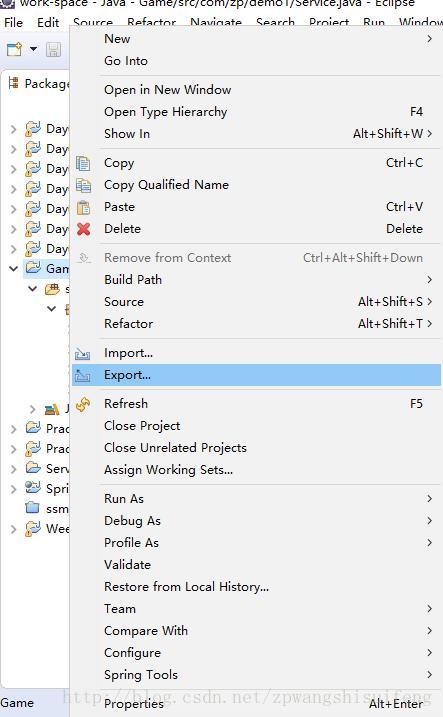Expand the first Day project node
The height and width of the screenshot is (717, 443).
14,129
